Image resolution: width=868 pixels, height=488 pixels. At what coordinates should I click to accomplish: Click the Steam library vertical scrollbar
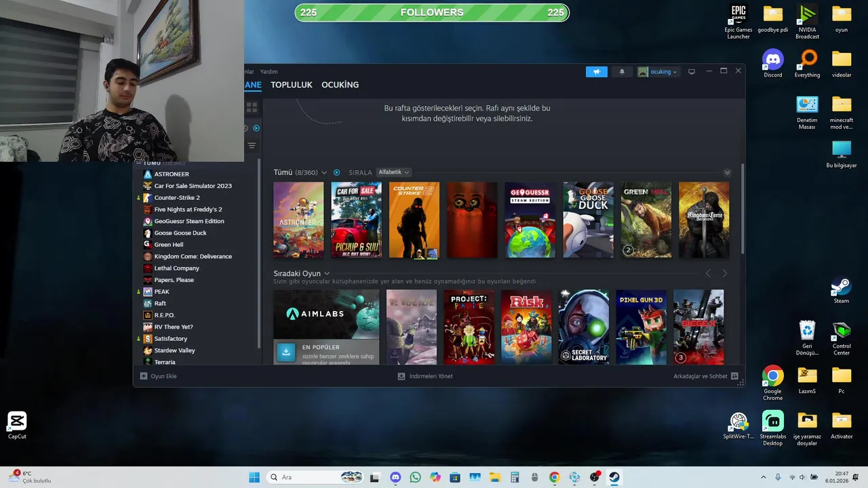pos(742,209)
